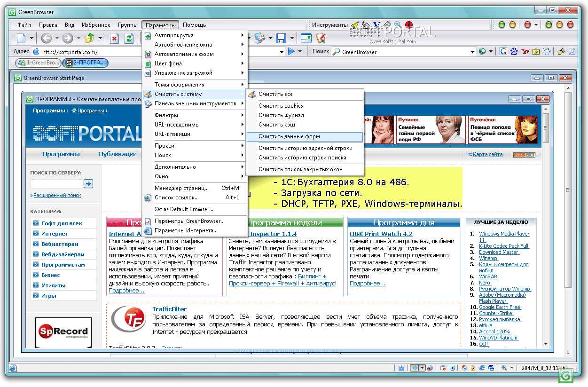588x387 pixels.
Task: Click the zoom magnifier icon in Инструменты bar
Action: [398, 24]
